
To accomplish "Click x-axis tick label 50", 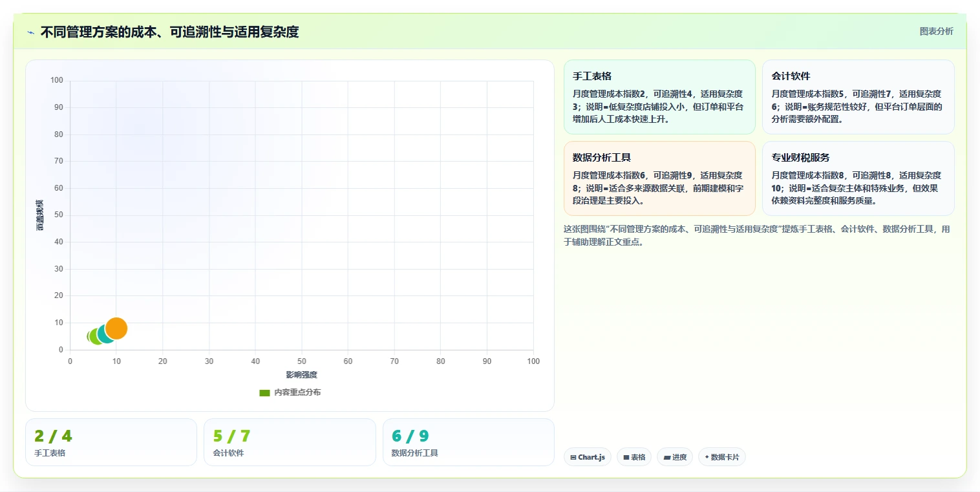I will point(302,361).
